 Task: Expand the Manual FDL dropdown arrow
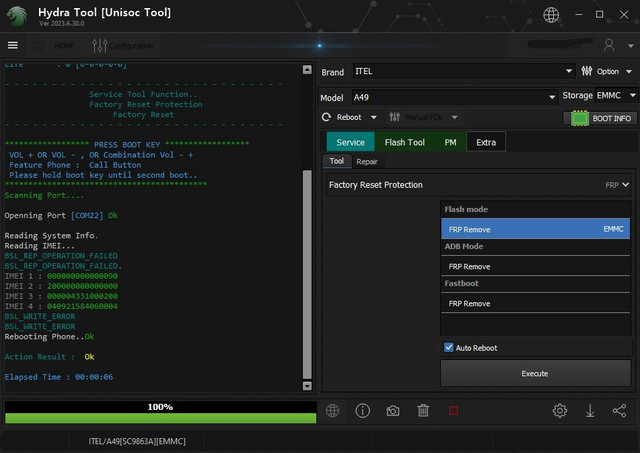click(454, 118)
